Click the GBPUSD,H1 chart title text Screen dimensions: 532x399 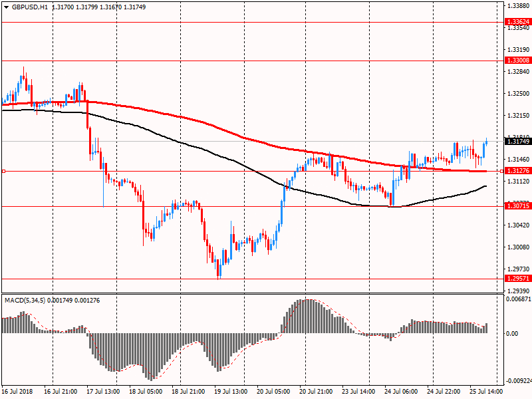click(30, 7)
